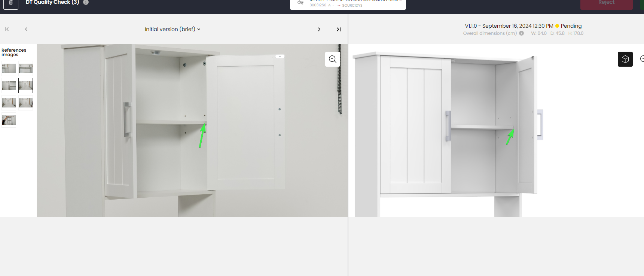Click the H: 178.0 dimension value
The height and width of the screenshot is (276, 644).
pos(576,33)
